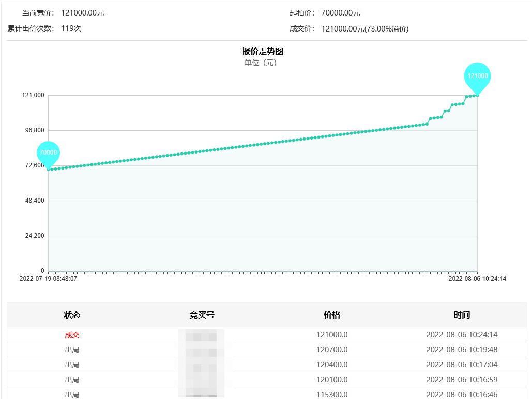Click the 120400.0 price cell
Image resolution: width=532 pixels, height=399 pixels.
click(x=332, y=365)
